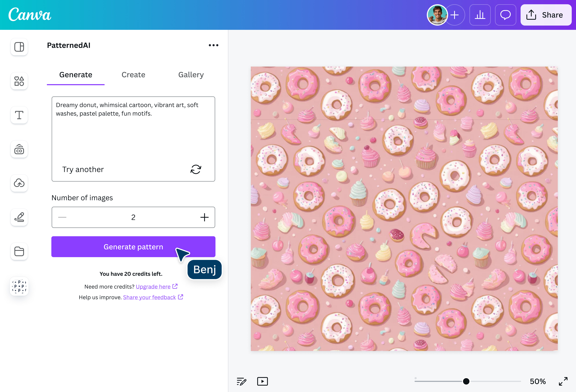Open the Projects panel
The image size is (576, 392).
[19, 251]
